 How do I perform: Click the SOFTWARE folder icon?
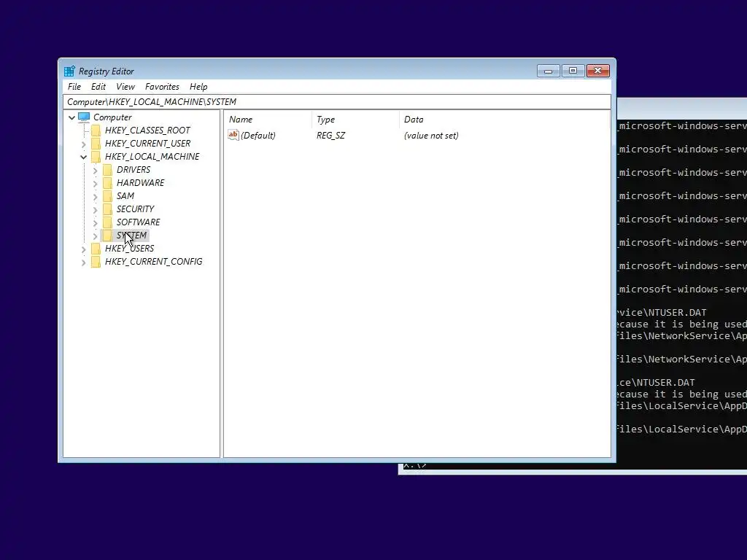click(108, 222)
